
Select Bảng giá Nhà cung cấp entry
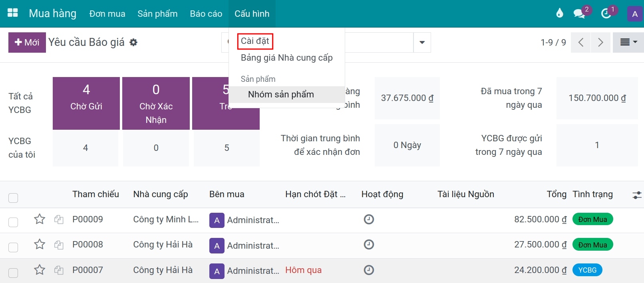point(287,58)
